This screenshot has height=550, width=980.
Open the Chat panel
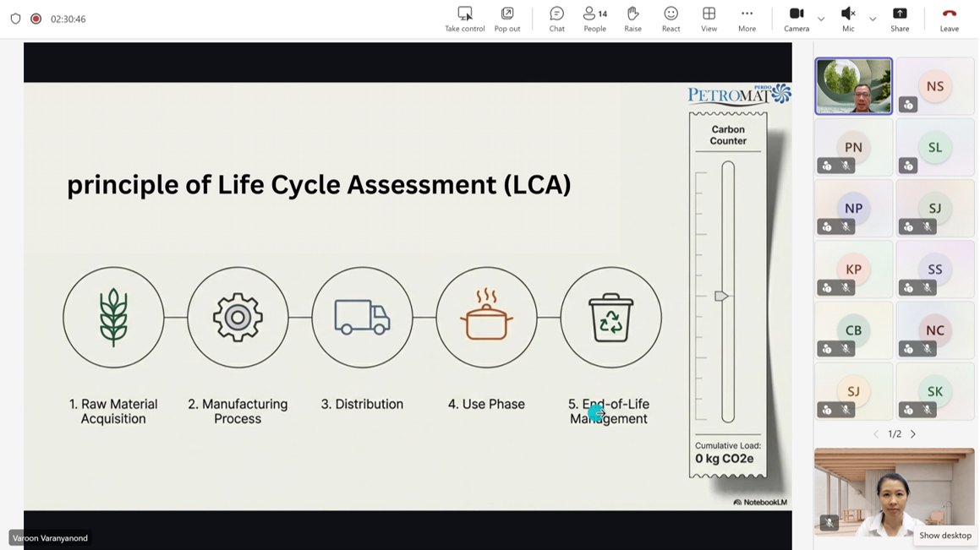556,19
